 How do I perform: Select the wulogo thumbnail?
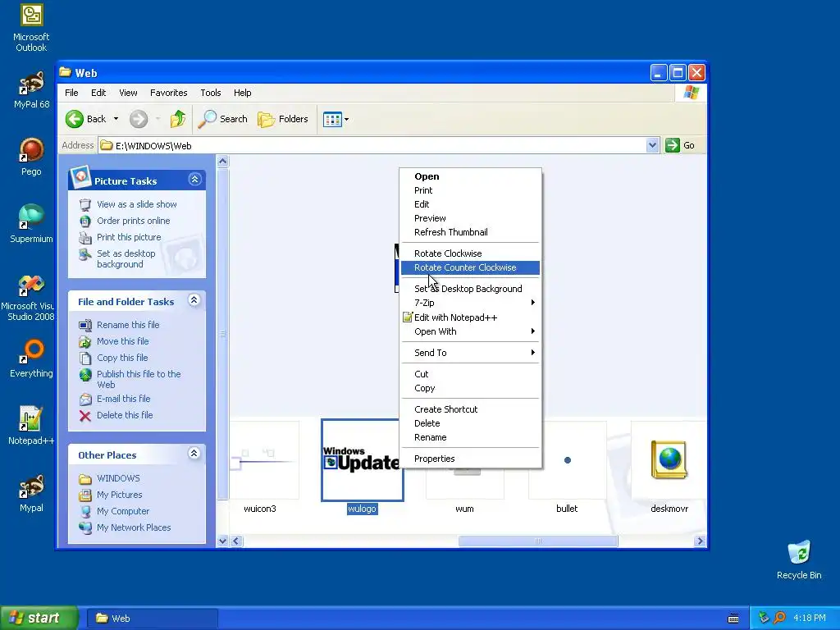click(x=362, y=460)
